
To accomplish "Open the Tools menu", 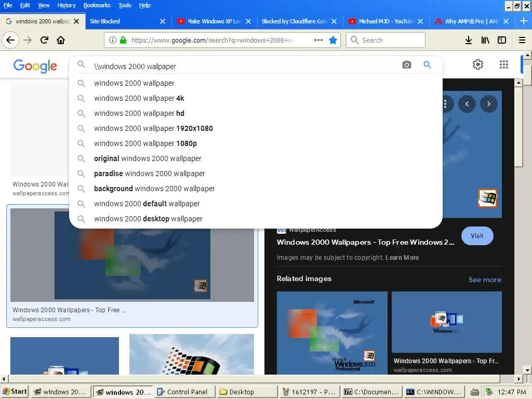I will click(x=125, y=5).
